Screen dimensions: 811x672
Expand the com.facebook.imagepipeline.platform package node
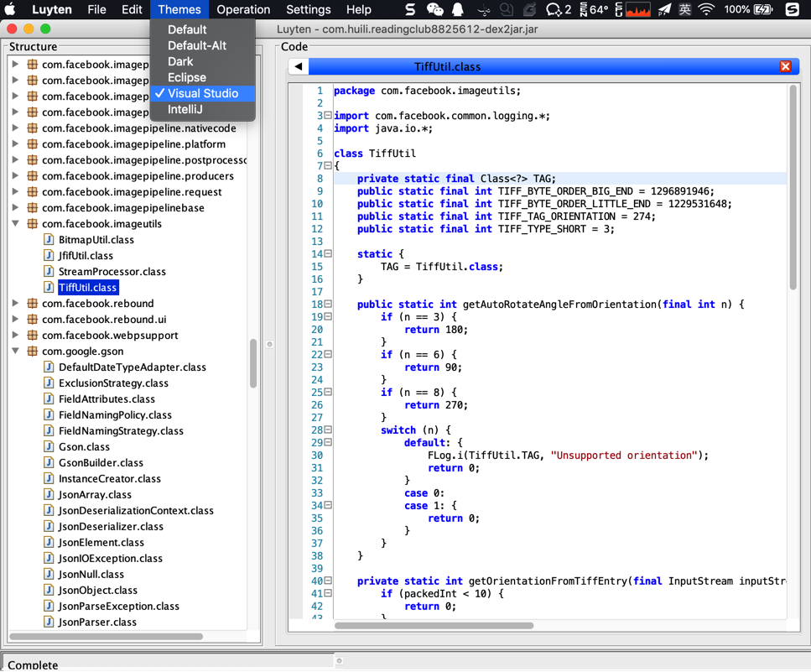pyautogui.click(x=16, y=143)
